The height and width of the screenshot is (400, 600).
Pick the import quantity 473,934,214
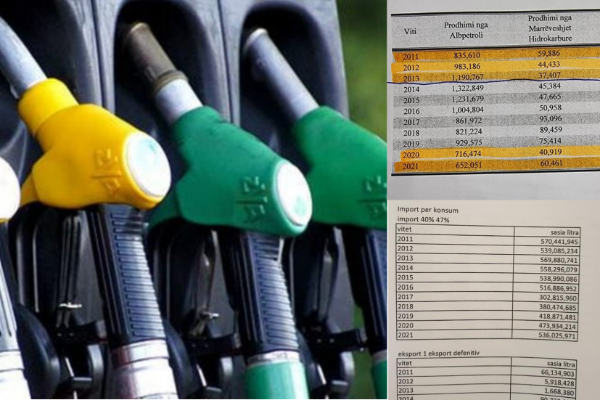click(558, 327)
